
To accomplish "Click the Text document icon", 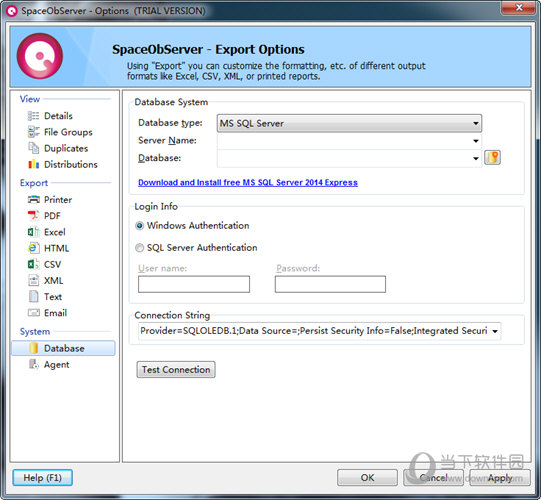I will 33,296.
